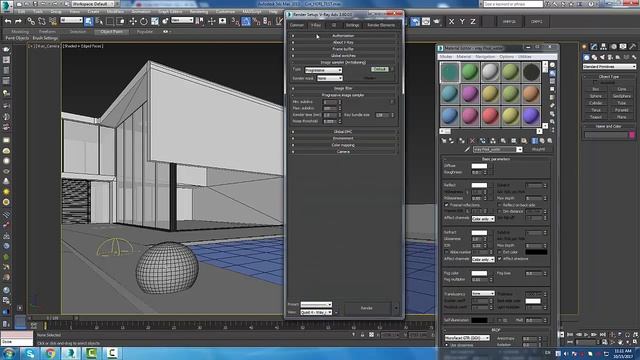Expand the Global DMC rollout
640x360 pixels.
(x=343, y=132)
